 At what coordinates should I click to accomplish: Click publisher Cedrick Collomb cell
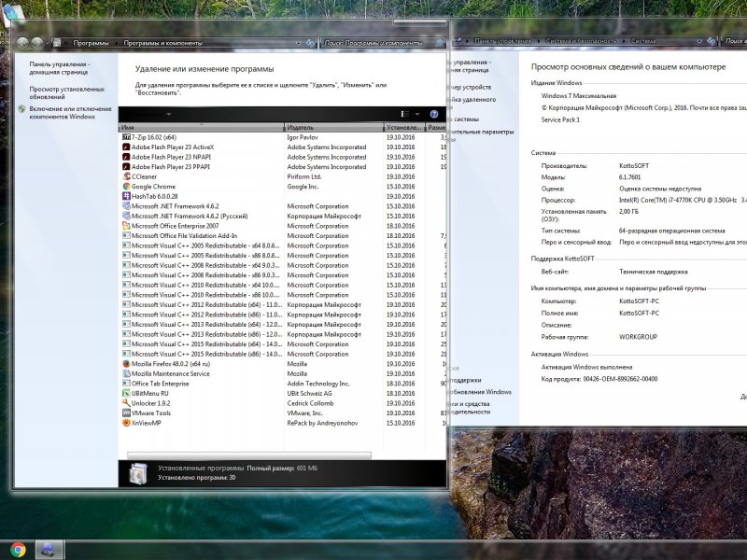[x=310, y=403]
